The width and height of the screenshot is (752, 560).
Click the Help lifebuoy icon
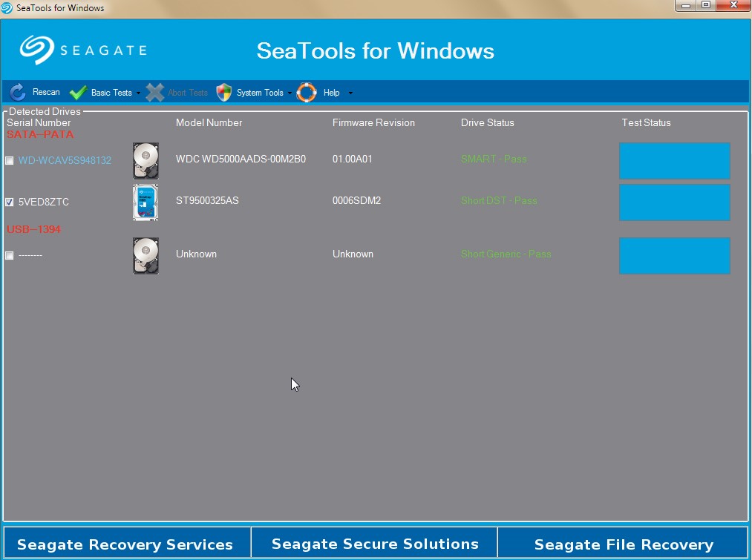point(307,93)
